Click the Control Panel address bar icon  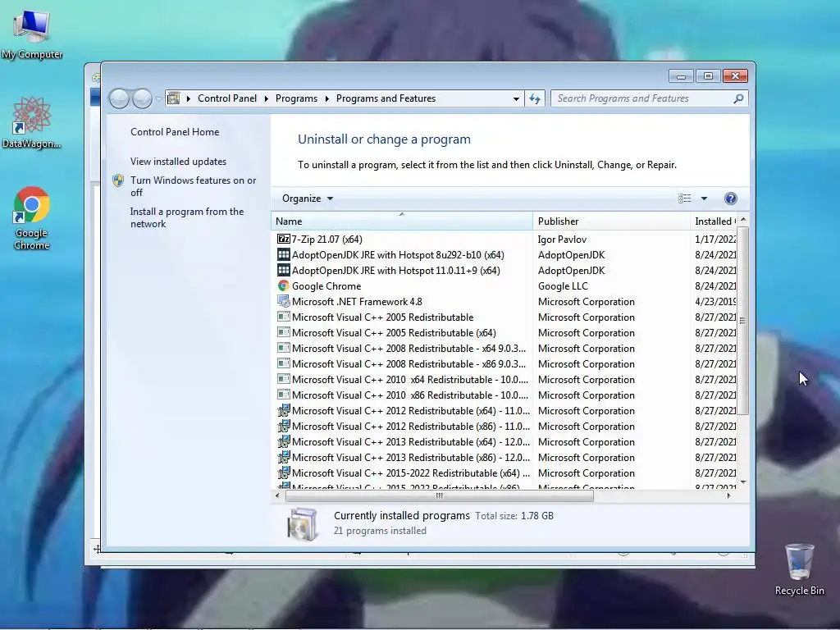(x=174, y=98)
